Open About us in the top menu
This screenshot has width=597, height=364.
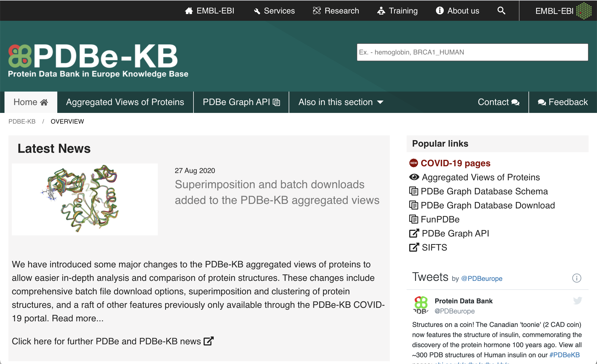click(457, 11)
